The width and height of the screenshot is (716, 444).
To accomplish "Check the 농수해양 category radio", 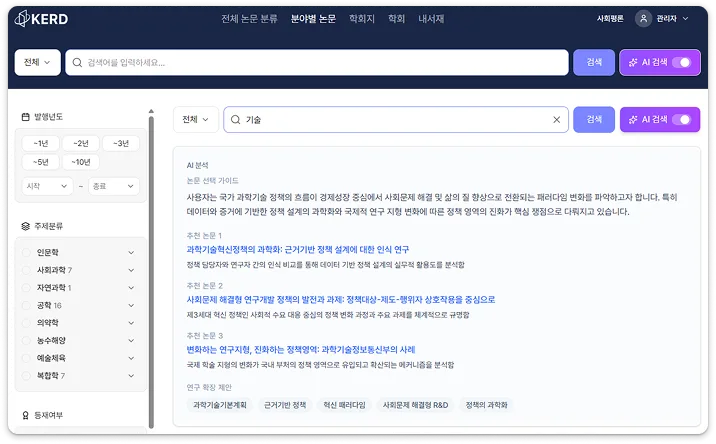I will tap(26, 341).
